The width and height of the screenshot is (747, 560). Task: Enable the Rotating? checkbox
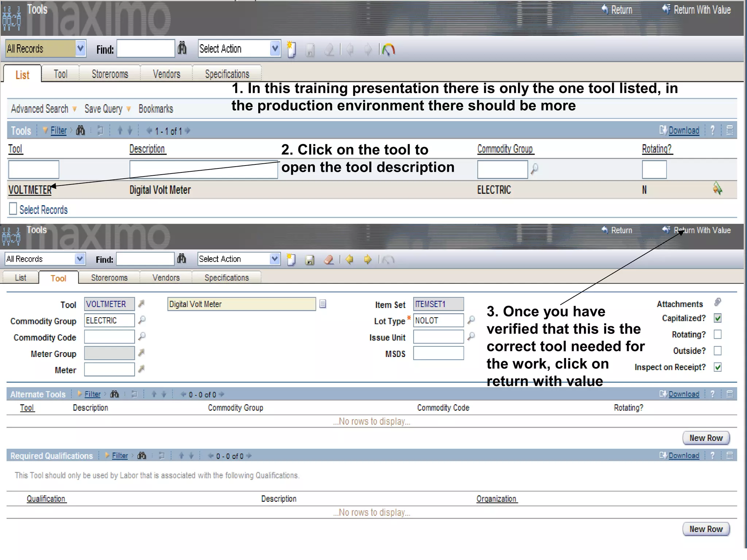pyautogui.click(x=717, y=334)
